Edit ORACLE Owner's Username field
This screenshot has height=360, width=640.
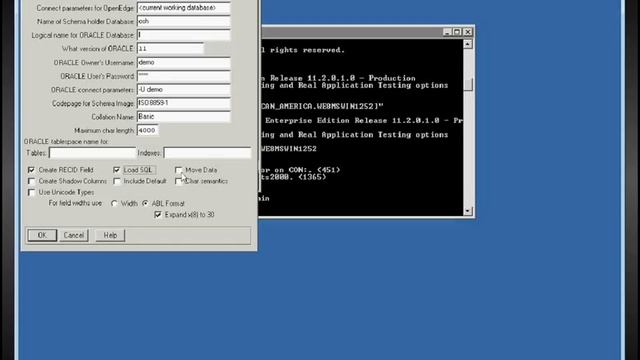tap(184, 62)
